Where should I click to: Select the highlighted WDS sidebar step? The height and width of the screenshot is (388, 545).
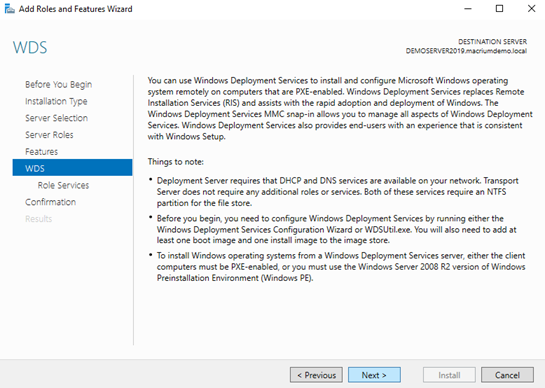click(72, 168)
